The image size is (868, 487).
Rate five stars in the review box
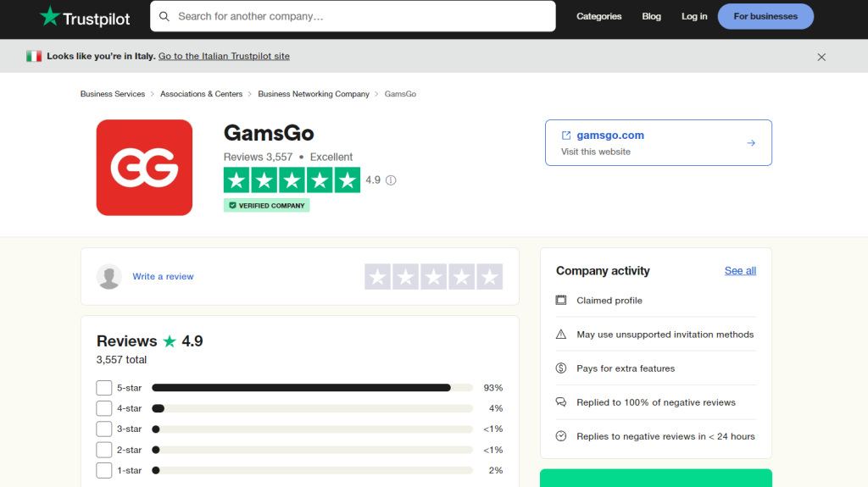click(489, 277)
